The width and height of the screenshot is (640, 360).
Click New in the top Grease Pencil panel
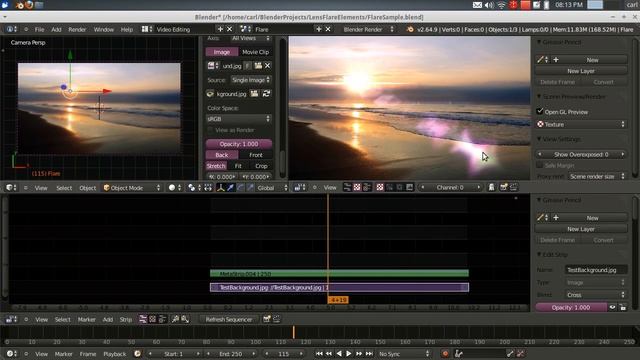click(x=592, y=60)
